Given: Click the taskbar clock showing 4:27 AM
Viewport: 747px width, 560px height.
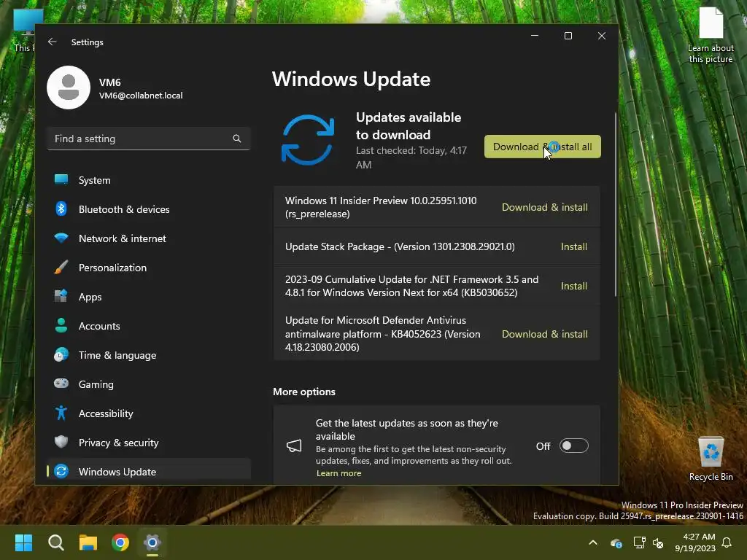Looking at the screenshot, I should [x=695, y=542].
